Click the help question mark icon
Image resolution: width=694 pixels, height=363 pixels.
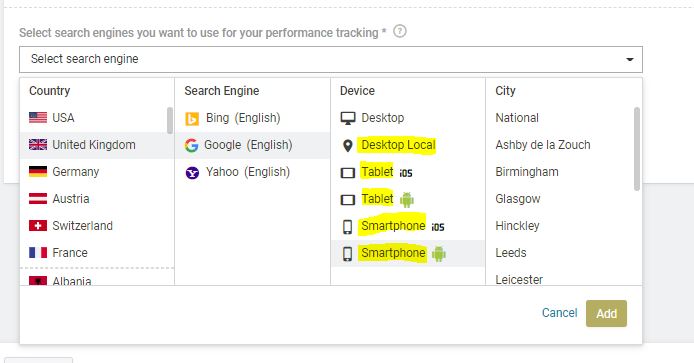click(x=400, y=31)
